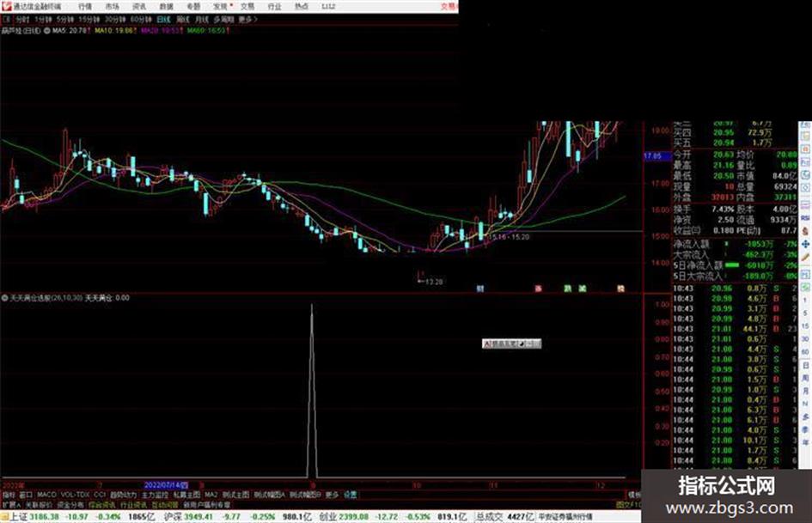Open the 数据 menu
812x523 pixels.
tap(166, 6)
